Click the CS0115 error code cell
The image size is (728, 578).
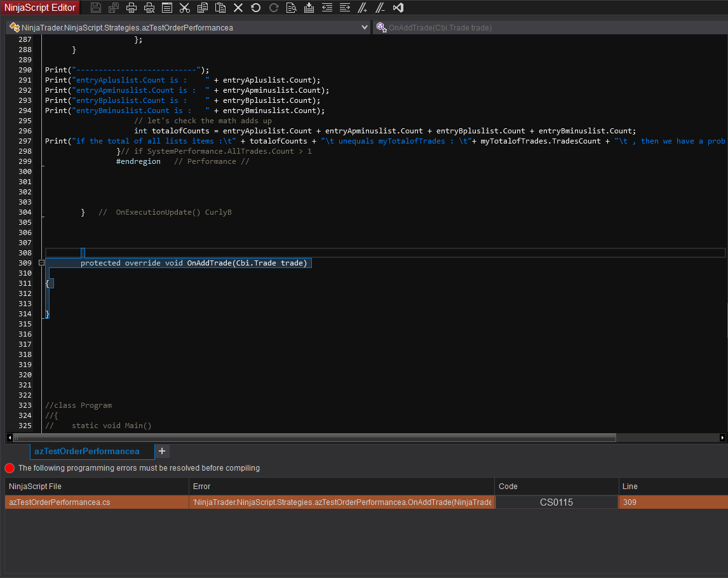tap(556, 502)
